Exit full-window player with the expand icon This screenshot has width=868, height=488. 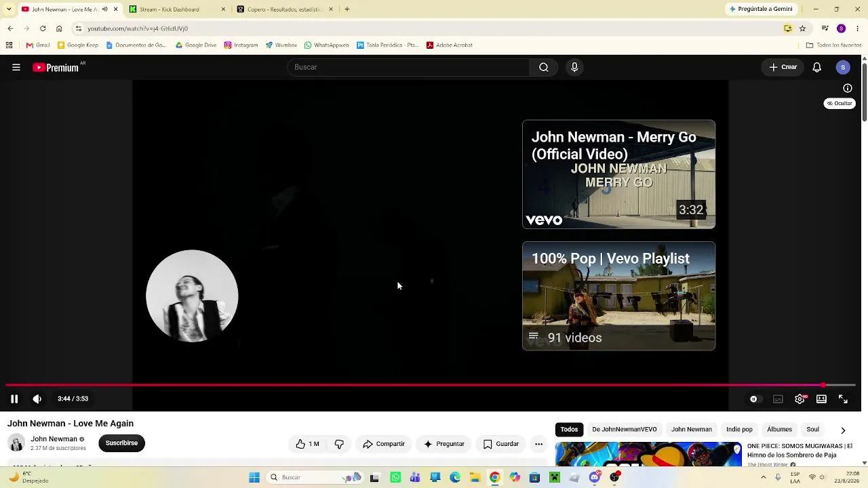coord(843,399)
